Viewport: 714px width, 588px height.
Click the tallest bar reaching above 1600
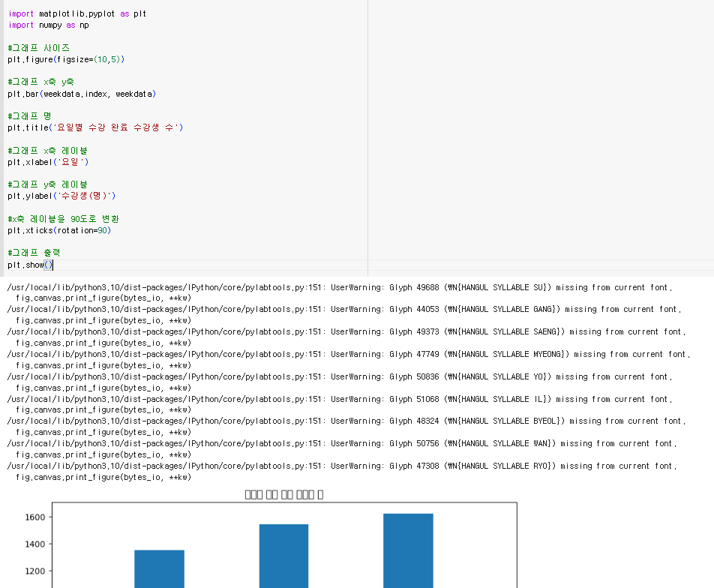[408, 550]
